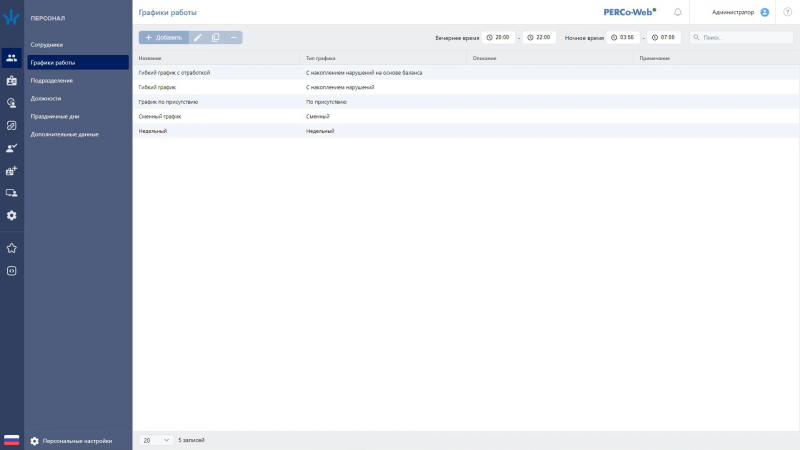The height and width of the screenshot is (450, 800).
Task: Click the Russian flag language icon
Action: [x=12, y=440]
